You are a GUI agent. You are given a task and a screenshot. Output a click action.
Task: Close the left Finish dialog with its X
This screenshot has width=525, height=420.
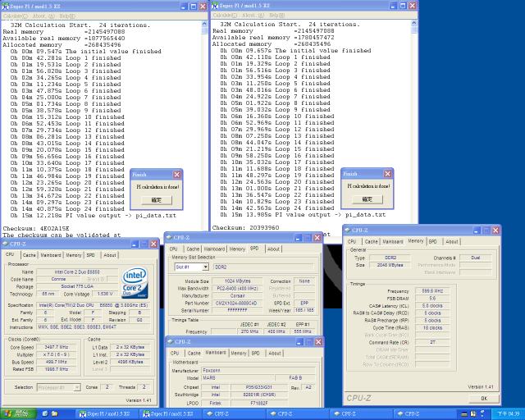[177, 175]
